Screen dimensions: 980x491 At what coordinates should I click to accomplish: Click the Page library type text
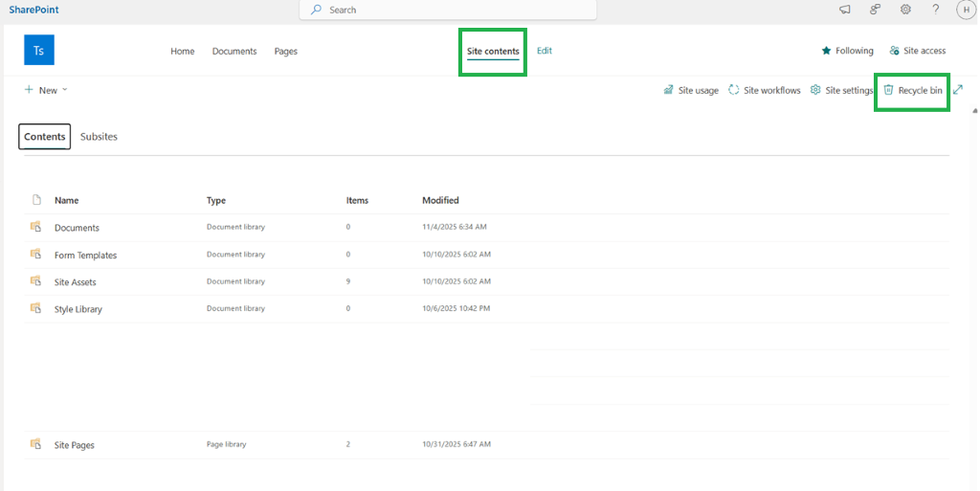226,444
